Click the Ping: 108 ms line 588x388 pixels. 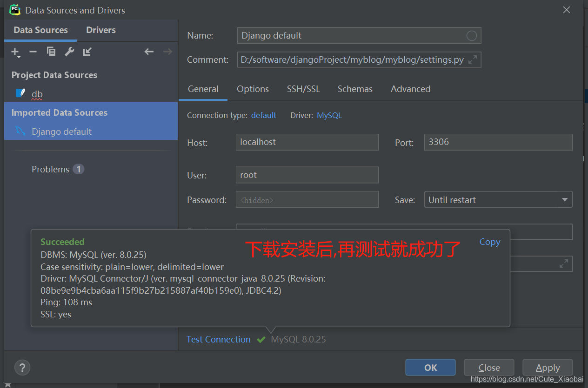tap(66, 302)
